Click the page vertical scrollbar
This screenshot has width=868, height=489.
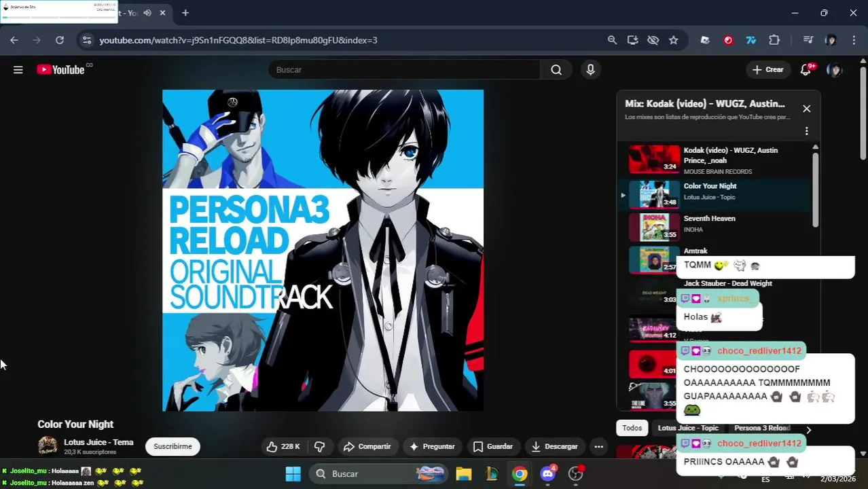pyautogui.click(x=863, y=112)
